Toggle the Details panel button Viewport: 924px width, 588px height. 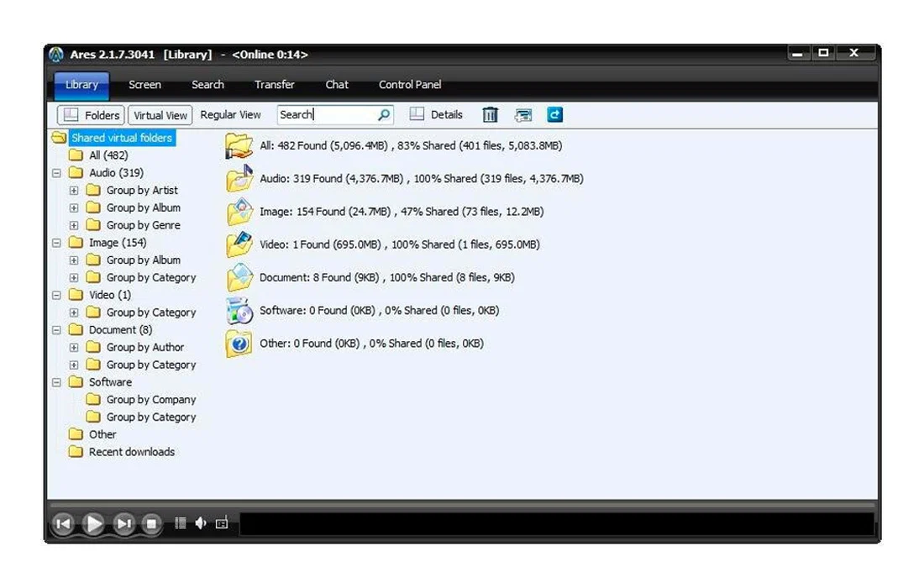coord(437,115)
